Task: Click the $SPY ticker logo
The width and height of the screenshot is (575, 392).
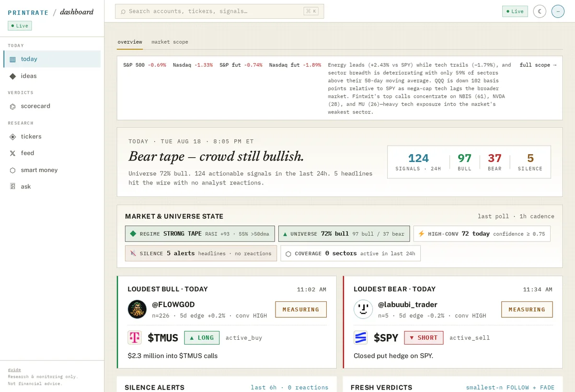Action: click(x=361, y=337)
